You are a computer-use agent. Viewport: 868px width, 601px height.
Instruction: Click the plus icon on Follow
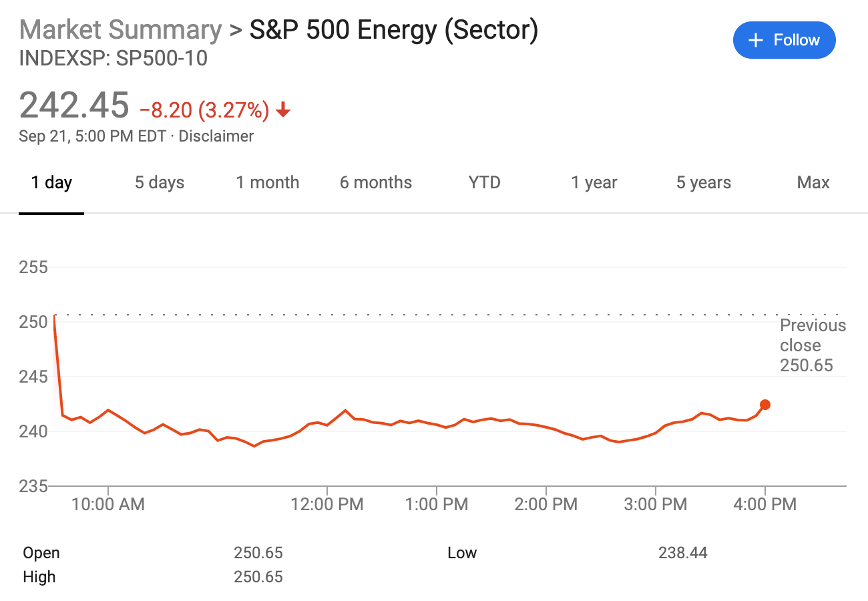click(755, 40)
